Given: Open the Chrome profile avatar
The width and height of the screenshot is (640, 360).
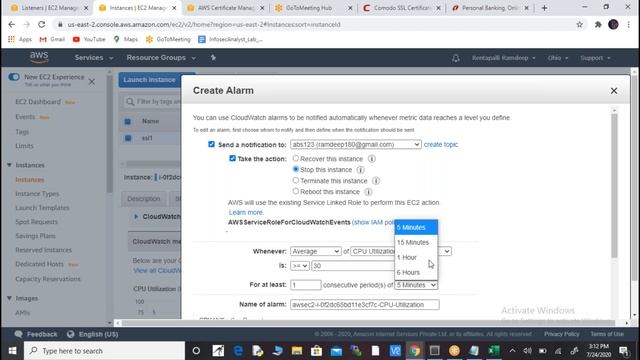Looking at the screenshot, I should (613, 24).
